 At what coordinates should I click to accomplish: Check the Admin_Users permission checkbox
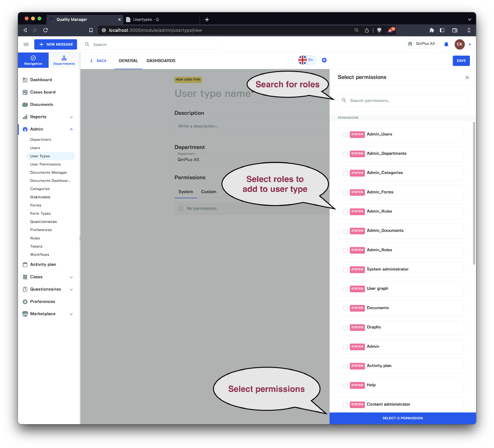[x=345, y=135]
